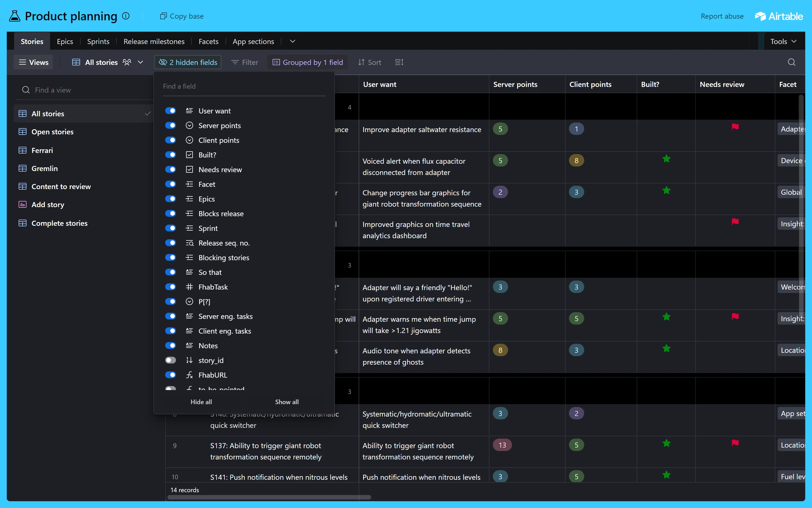This screenshot has width=812, height=508.
Task: Click the green star in Voiced alert row
Action: coord(667,159)
